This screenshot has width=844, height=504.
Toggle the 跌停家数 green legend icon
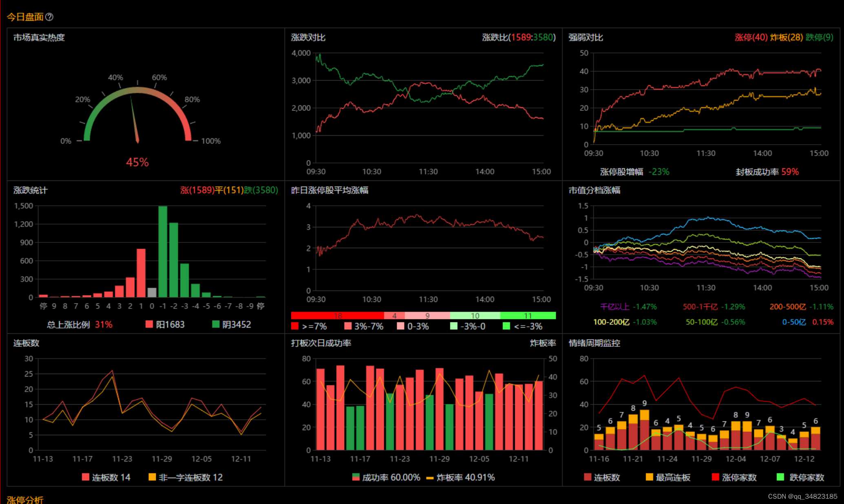[x=780, y=477]
